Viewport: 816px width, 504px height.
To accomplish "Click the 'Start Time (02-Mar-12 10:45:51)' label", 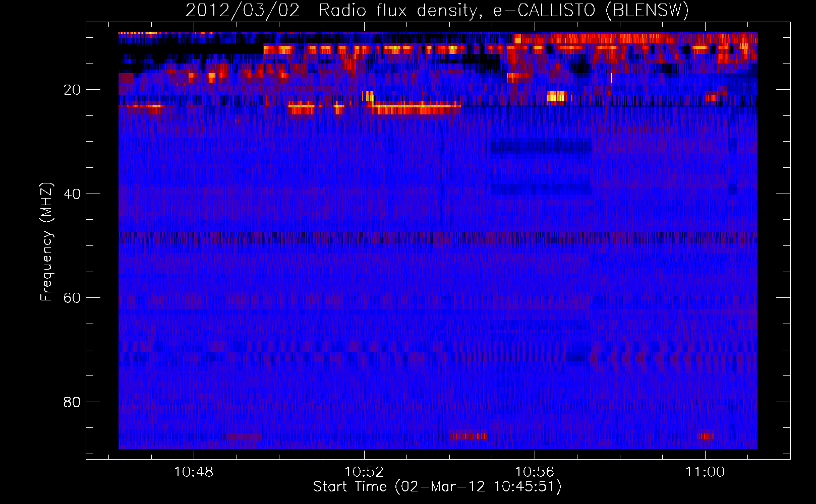I will (x=437, y=487).
